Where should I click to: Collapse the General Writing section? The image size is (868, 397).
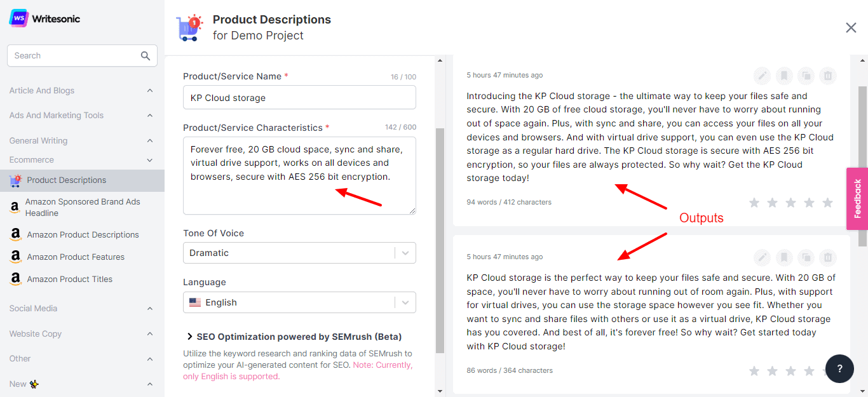pyautogui.click(x=150, y=141)
